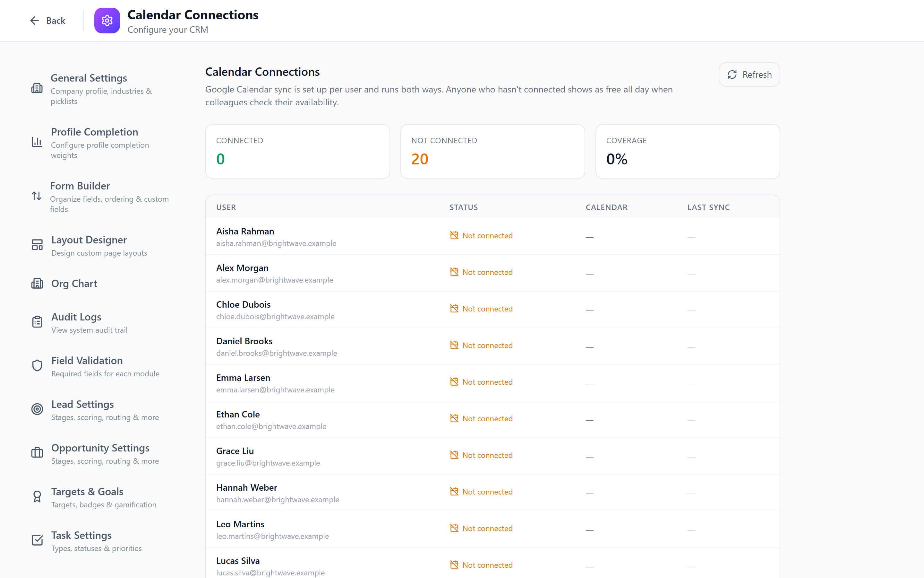Click the Audit Logs clipboard icon

[x=37, y=322]
